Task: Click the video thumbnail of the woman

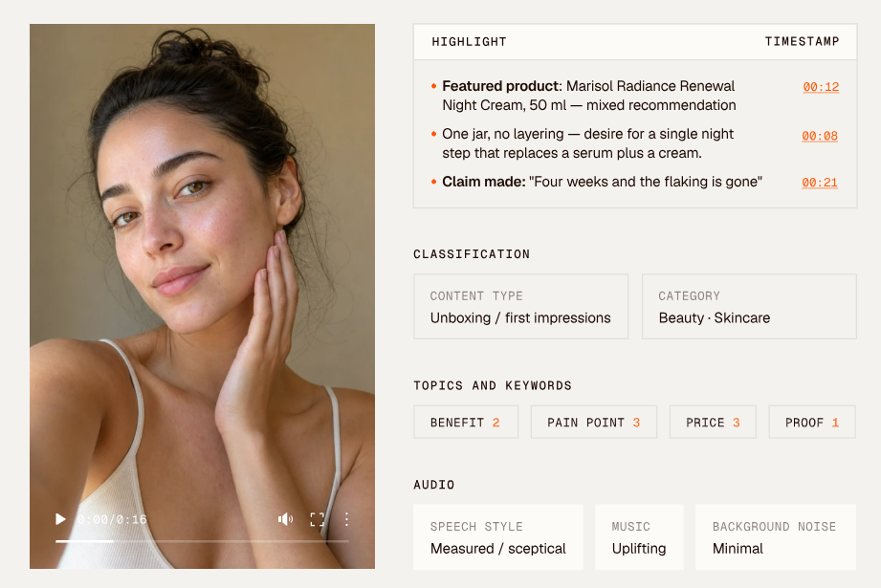Action: pyautogui.click(x=202, y=296)
